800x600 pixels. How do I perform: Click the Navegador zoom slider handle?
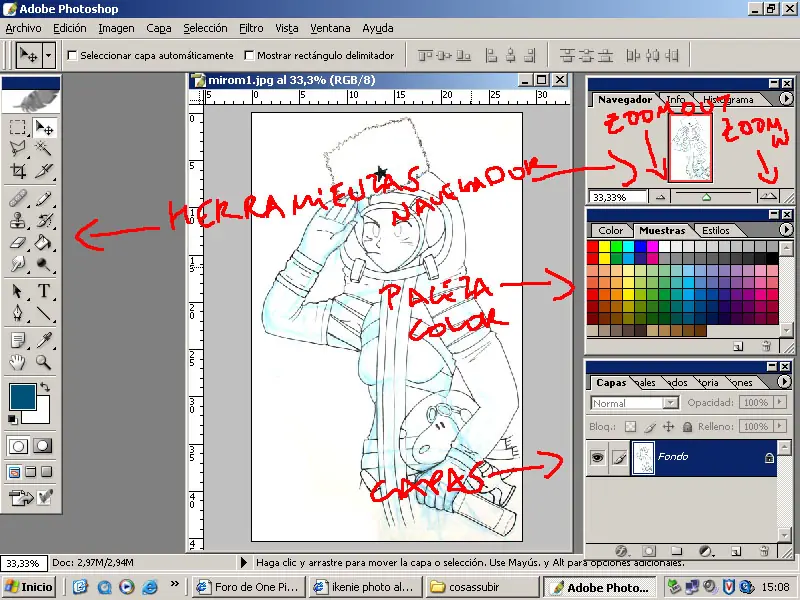click(706, 197)
